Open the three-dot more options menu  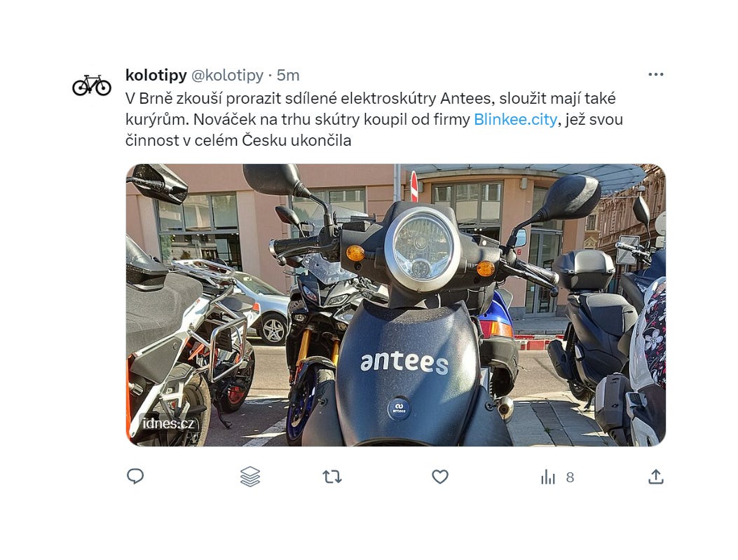click(x=655, y=74)
